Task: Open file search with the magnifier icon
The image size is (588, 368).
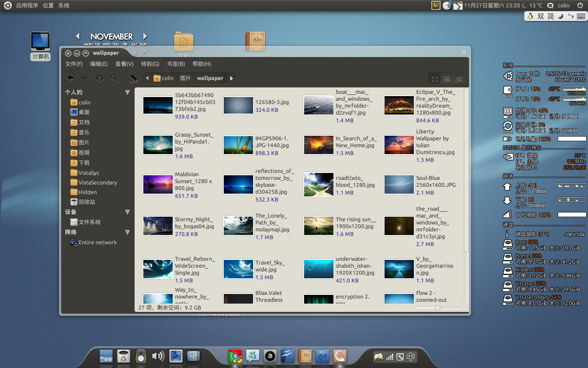Action: [x=114, y=78]
